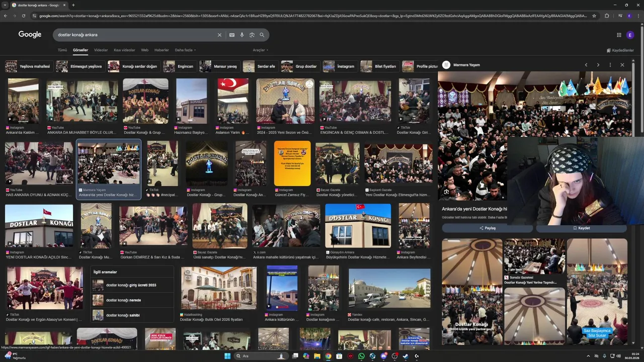
Task: Reload the page
Action: coord(23,16)
